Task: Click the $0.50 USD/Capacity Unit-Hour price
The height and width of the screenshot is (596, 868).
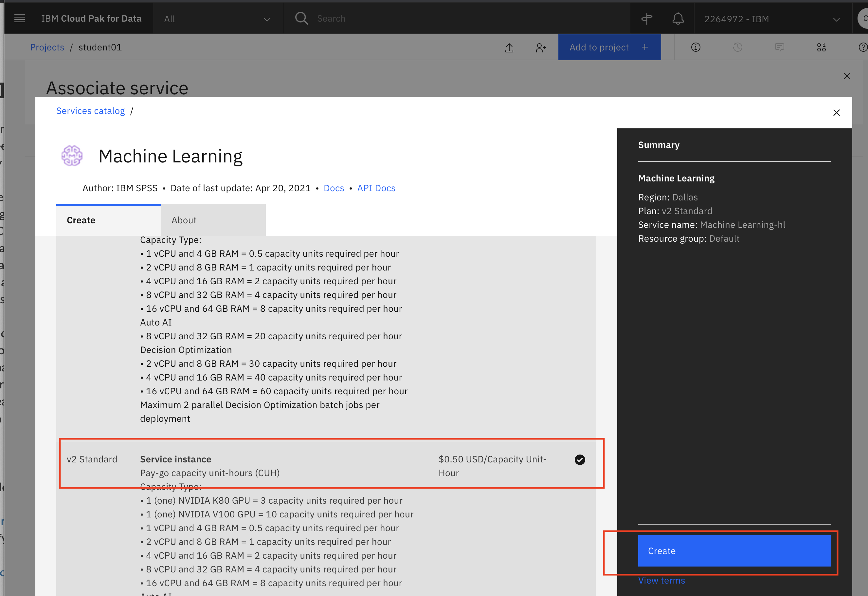Action: click(x=492, y=466)
